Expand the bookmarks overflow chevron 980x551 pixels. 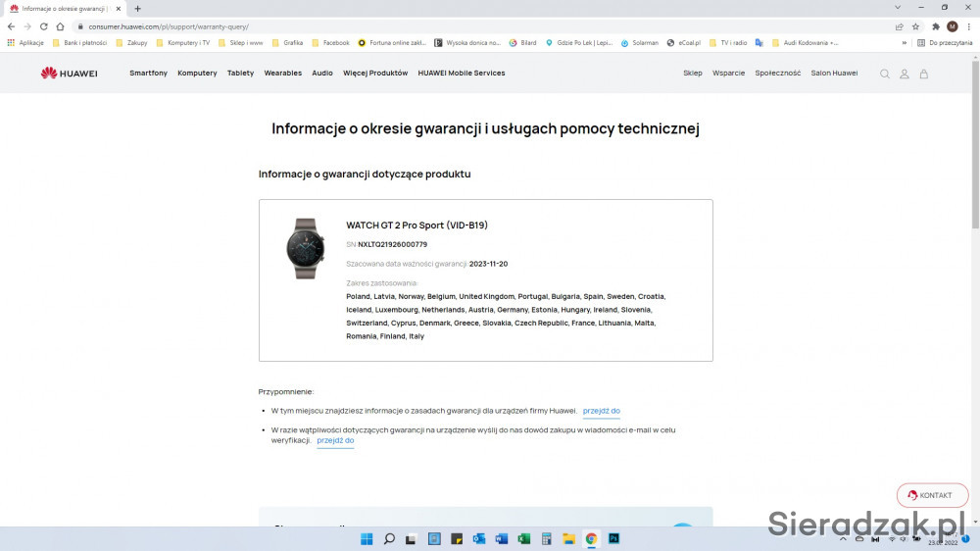(904, 43)
